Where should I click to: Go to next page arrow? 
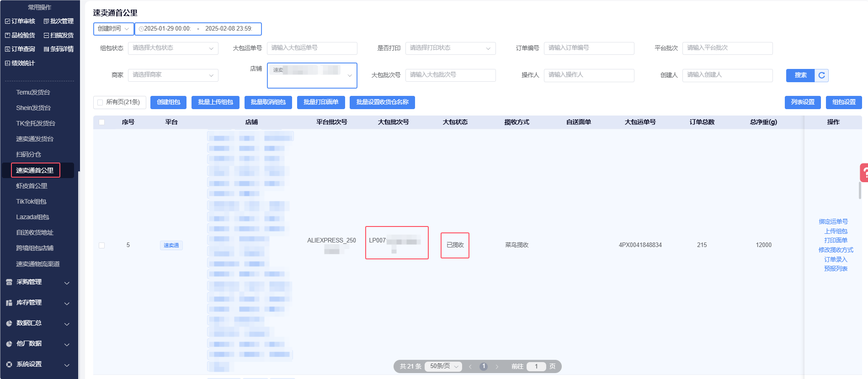(x=497, y=367)
